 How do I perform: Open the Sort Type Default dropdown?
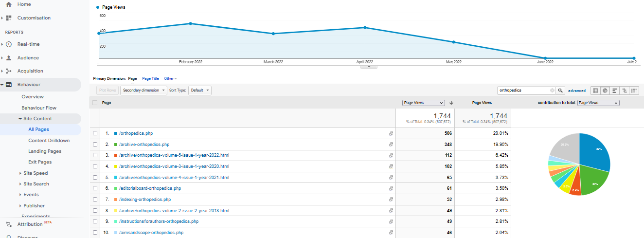(x=200, y=91)
